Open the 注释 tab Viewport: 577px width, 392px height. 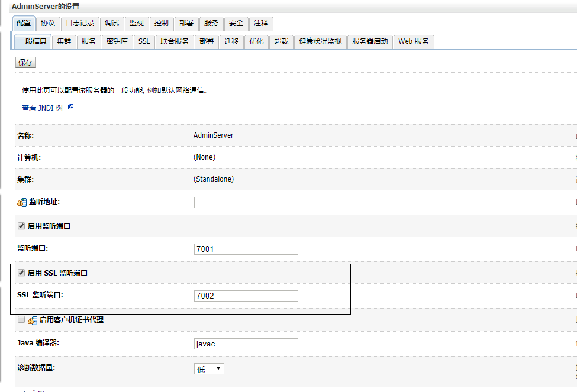(x=261, y=23)
